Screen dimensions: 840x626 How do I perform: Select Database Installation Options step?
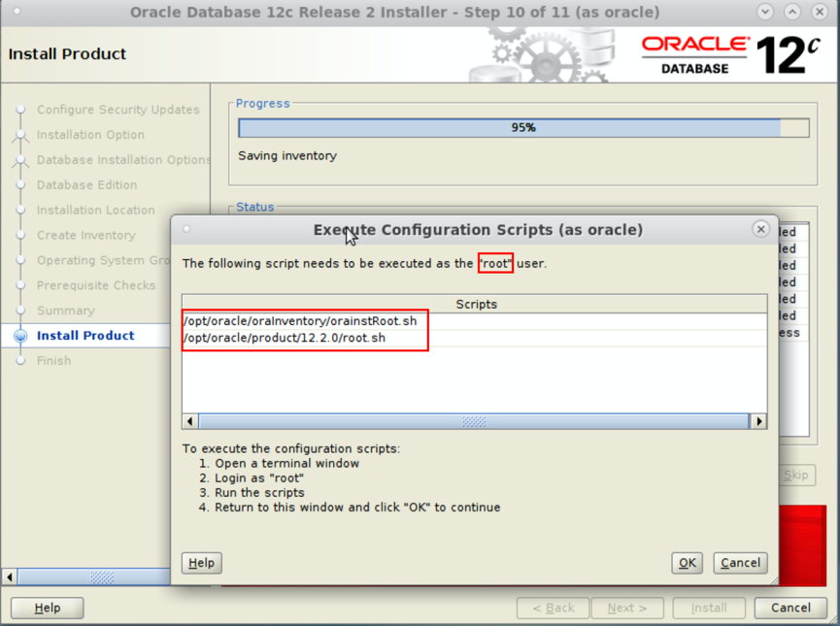coord(123,159)
